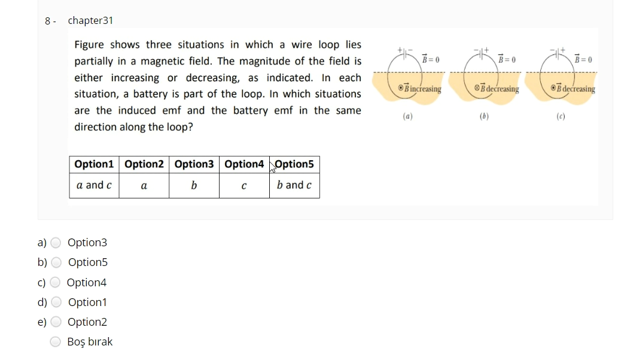The width and height of the screenshot is (627, 364).
Task: Click the Option1 column header
Action: pos(94,164)
